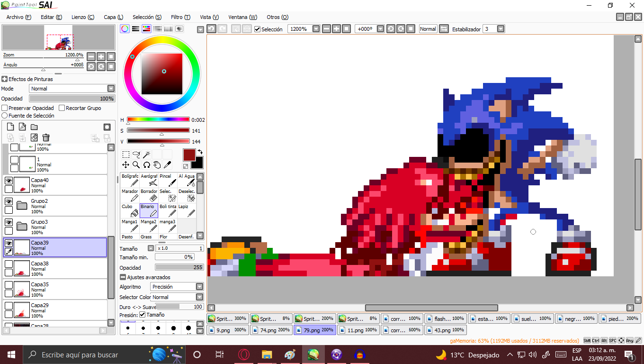Select the rectangular Selection tool
Image resolution: width=644 pixels, height=364 pixels.
coord(125,155)
